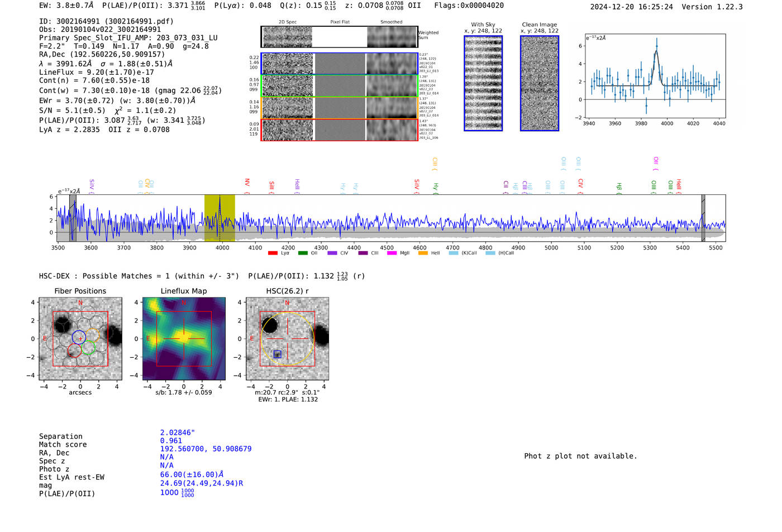This screenshot has width=782, height=532.
Task: Click the Est LyA rest-EW value
Action: click(x=189, y=475)
